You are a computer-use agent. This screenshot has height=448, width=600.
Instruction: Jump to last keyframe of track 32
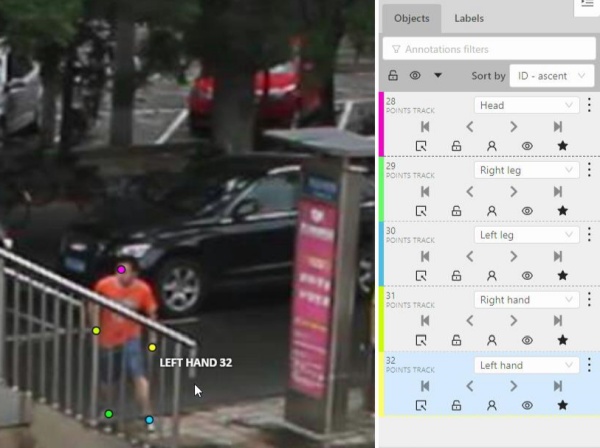click(558, 386)
